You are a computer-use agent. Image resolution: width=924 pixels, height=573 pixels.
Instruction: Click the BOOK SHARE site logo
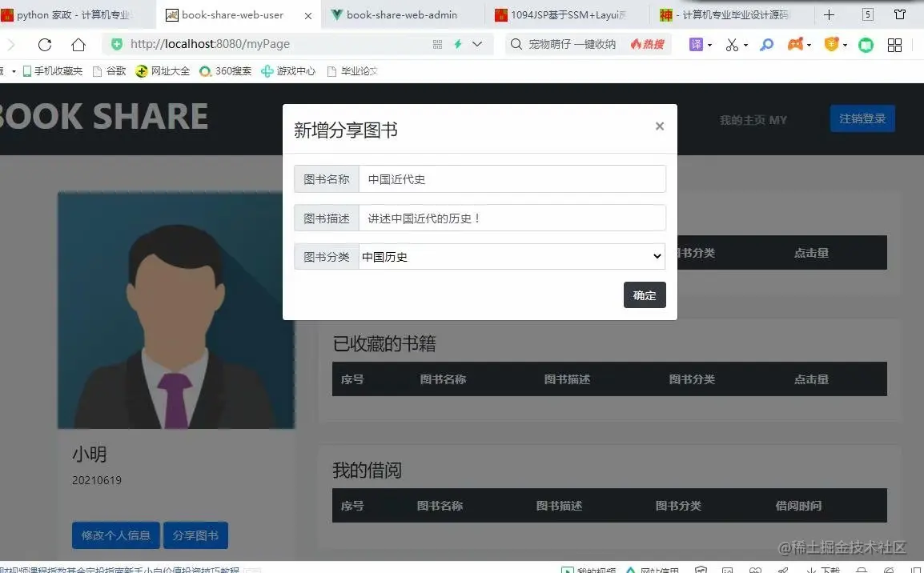click(x=104, y=116)
